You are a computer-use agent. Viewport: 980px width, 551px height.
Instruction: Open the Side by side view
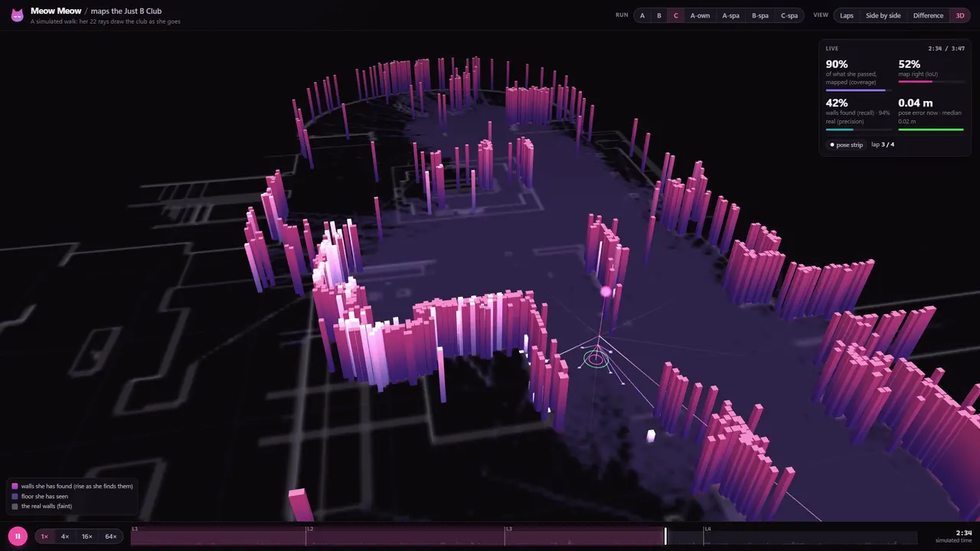click(x=884, y=15)
